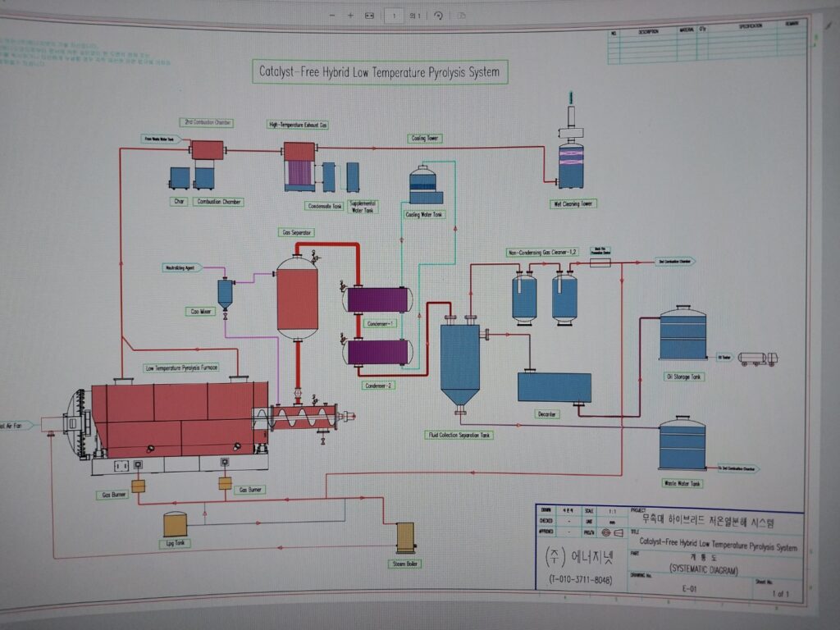
Task: Select the Fluid Collection Separation Tank label
Action: pyautogui.click(x=459, y=435)
